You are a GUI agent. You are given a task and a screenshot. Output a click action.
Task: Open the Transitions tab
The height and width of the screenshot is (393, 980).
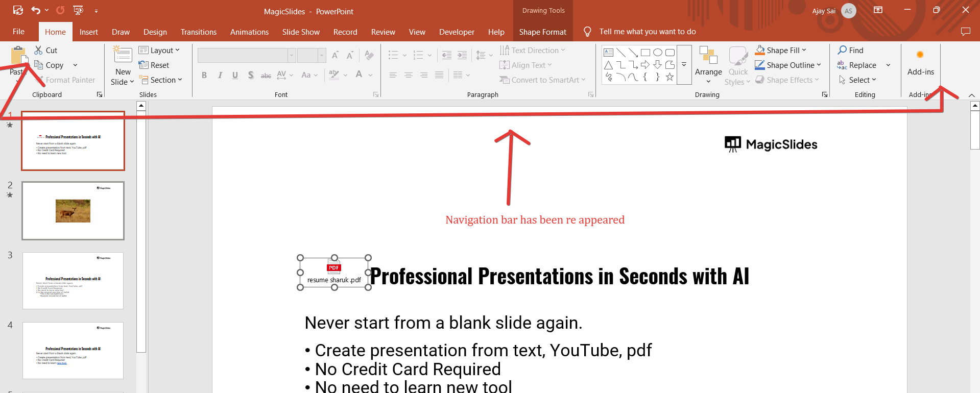[198, 32]
